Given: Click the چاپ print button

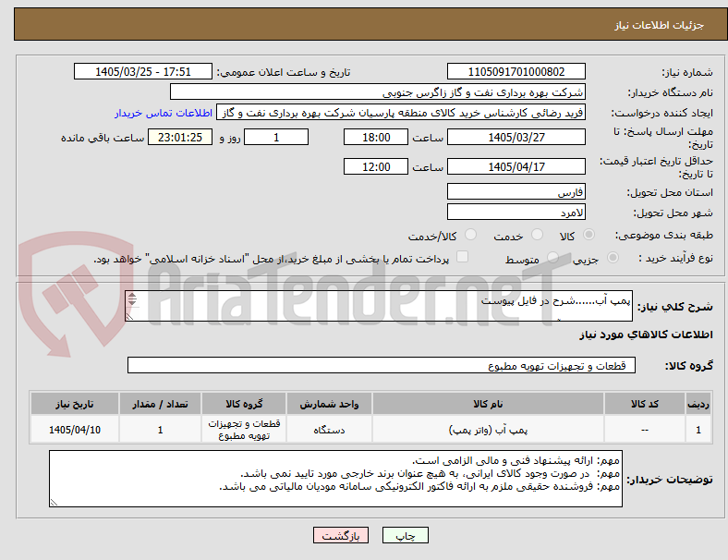Looking at the screenshot, I should click(406, 535).
